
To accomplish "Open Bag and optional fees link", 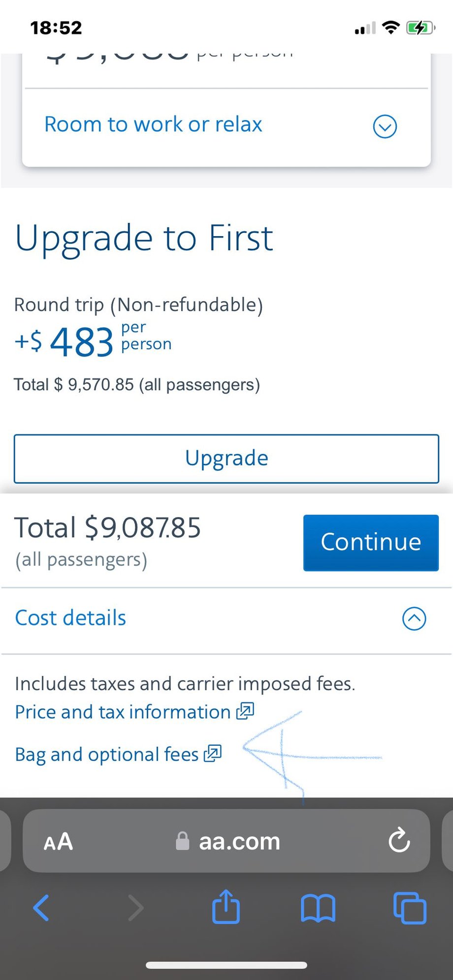I will point(106,754).
